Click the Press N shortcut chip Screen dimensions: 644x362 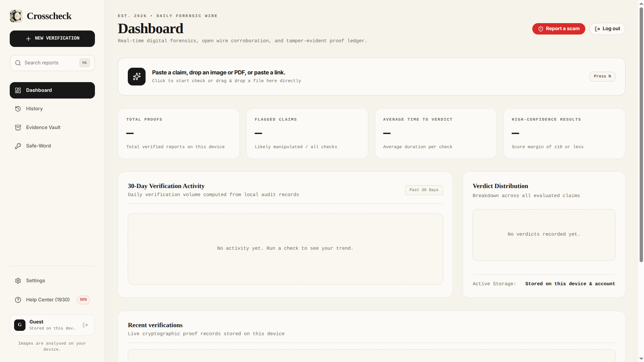coord(602,76)
